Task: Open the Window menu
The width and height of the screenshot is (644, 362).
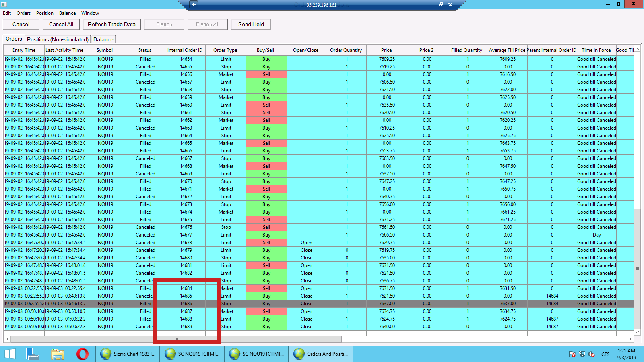Action: tap(90, 13)
